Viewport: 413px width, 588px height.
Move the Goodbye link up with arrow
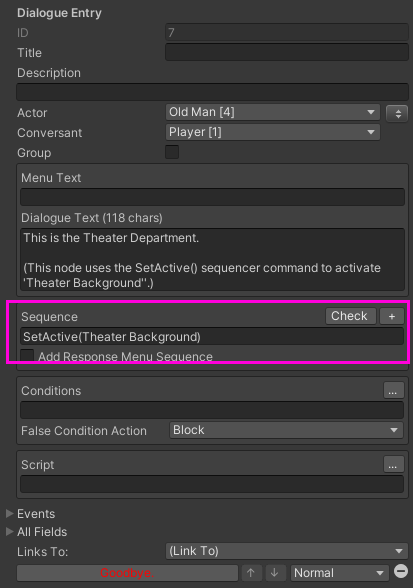click(x=251, y=573)
